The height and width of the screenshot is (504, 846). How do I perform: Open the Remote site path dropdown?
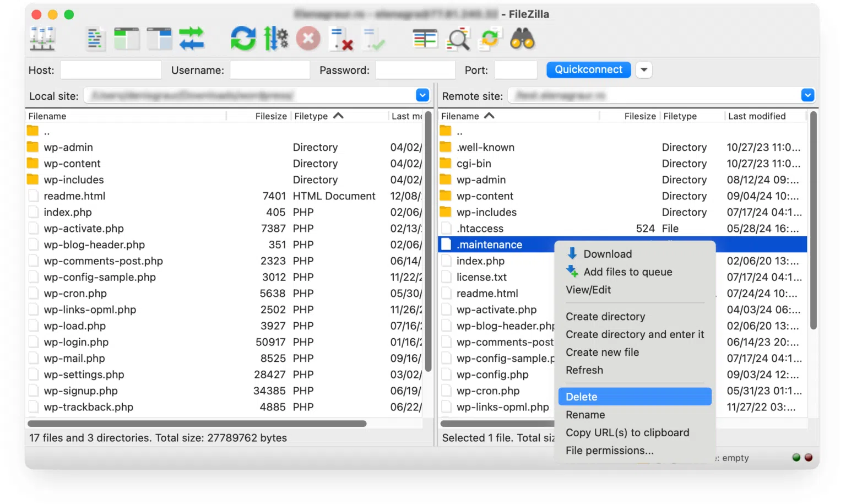coord(807,95)
